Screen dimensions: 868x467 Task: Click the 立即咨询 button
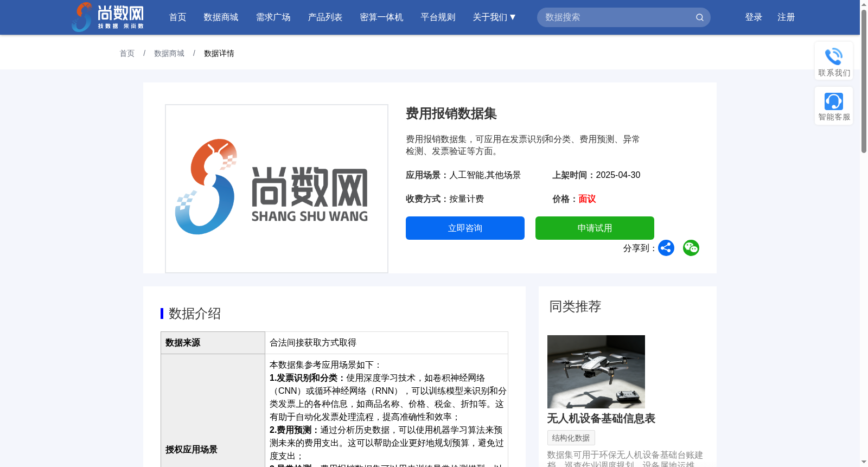[x=465, y=228]
